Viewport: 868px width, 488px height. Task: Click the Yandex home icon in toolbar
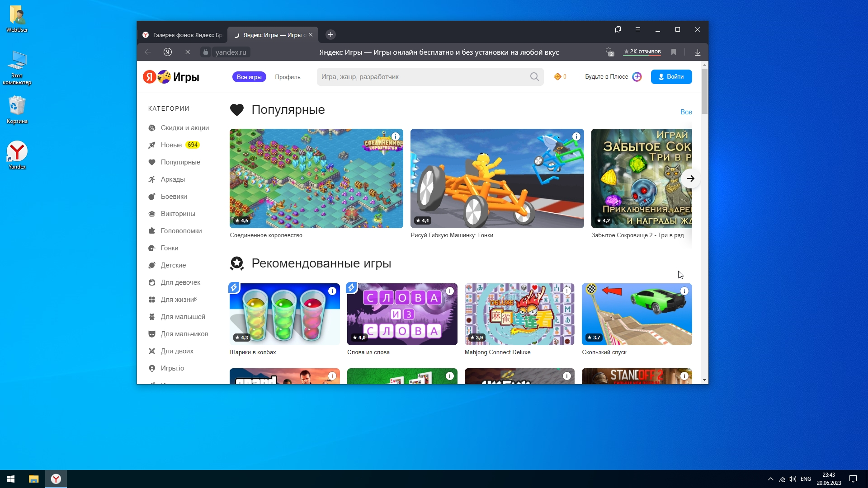(x=168, y=52)
